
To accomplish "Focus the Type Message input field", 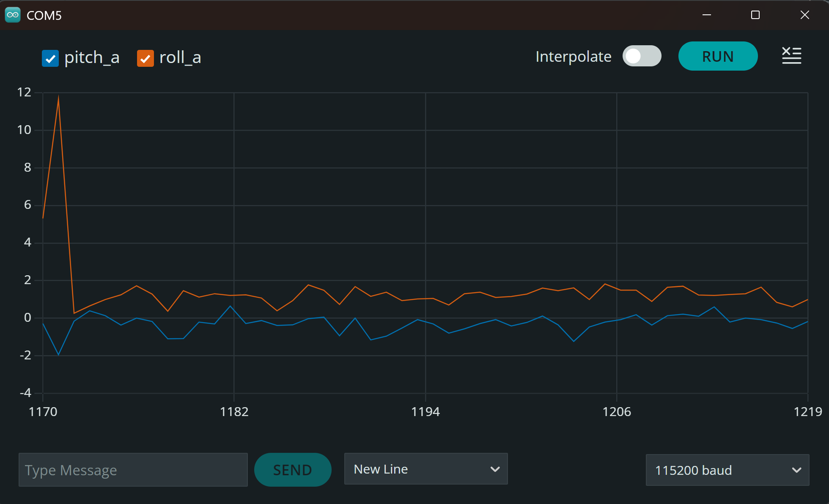I will 133,470.
